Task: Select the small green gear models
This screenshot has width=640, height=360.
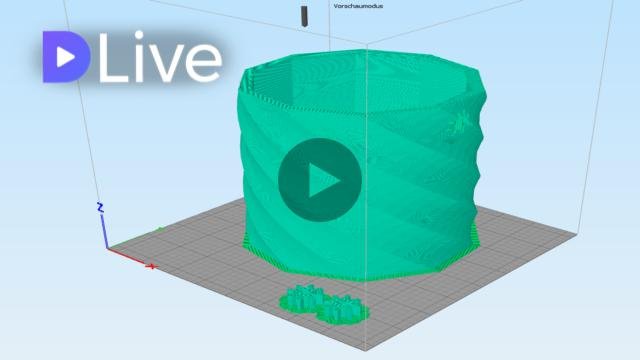Action: click(x=324, y=305)
